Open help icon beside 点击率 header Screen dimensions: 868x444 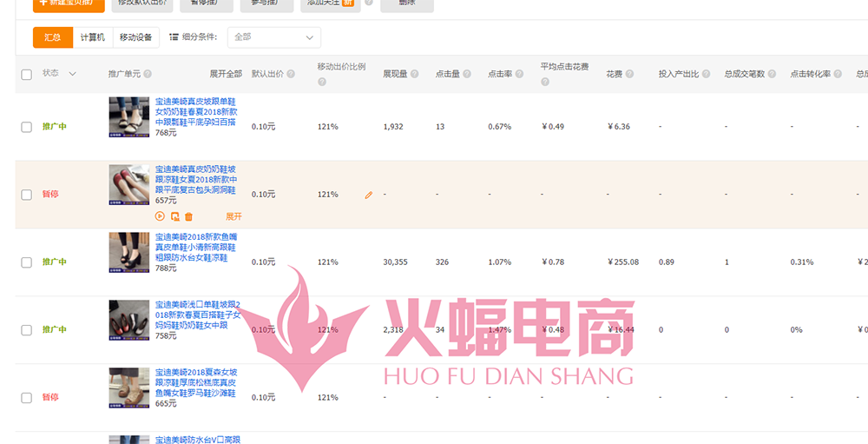pyautogui.click(x=519, y=74)
